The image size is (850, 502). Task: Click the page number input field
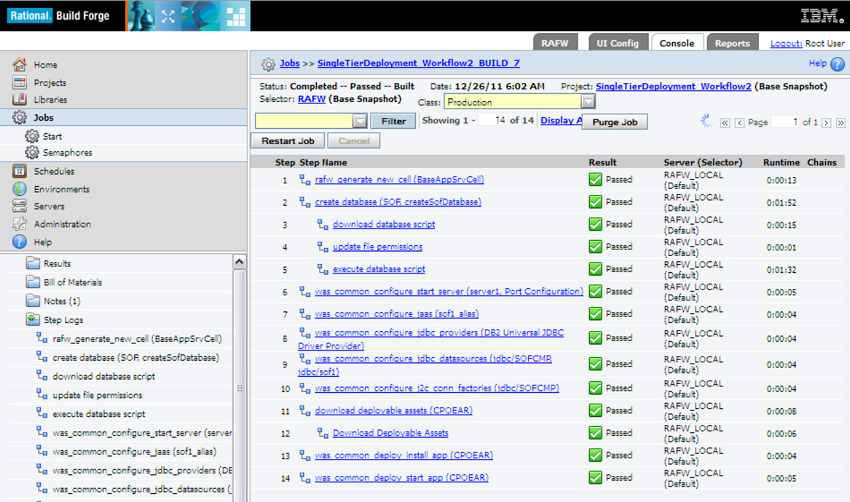pos(785,121)
